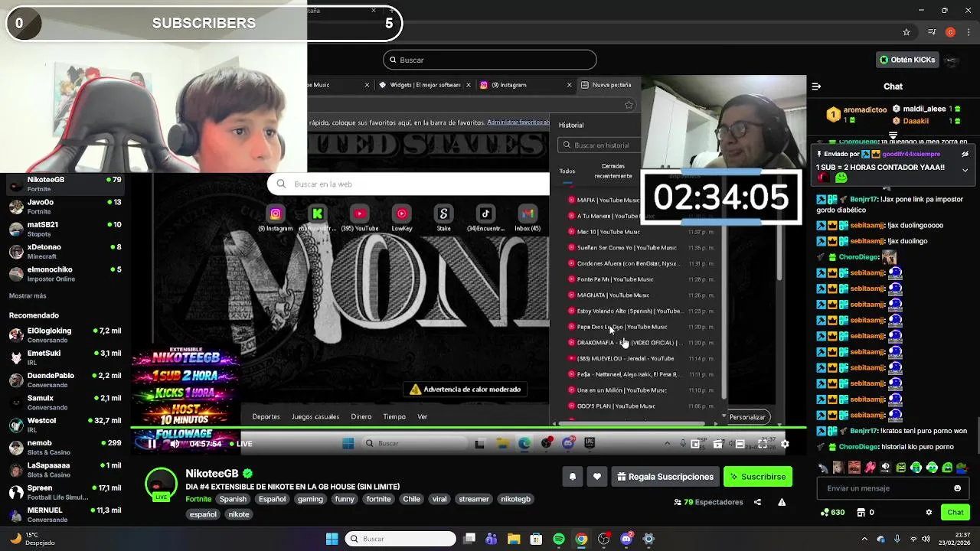Viewport: 980px width, 551px height.
Task: Click the notification bell for NikoteeGB
Action: (572, 477)
